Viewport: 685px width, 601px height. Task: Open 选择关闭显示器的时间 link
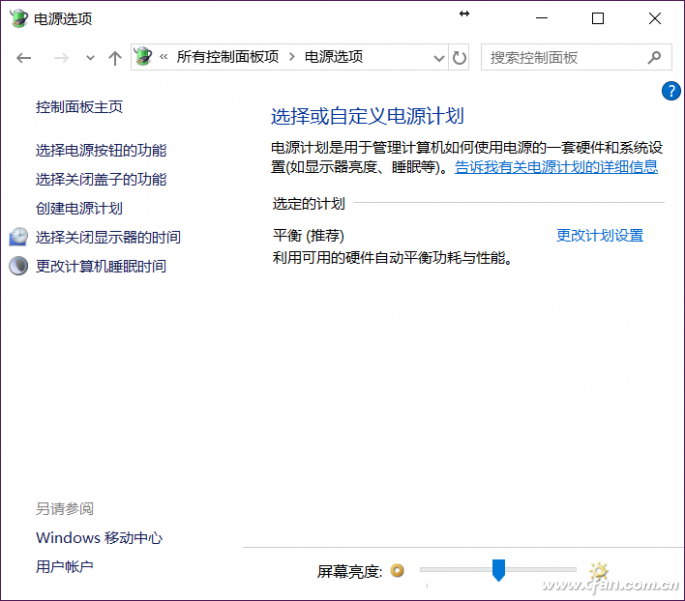[x=108, y=237]
